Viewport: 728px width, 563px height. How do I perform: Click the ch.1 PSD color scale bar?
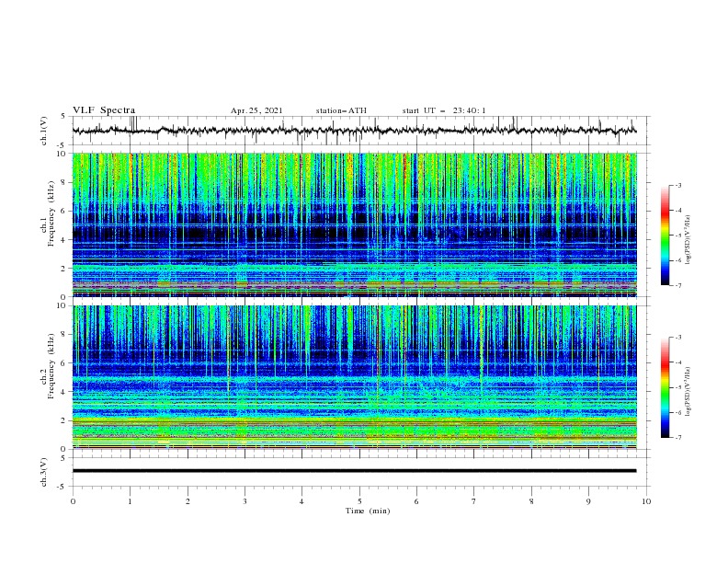point(665,236)
